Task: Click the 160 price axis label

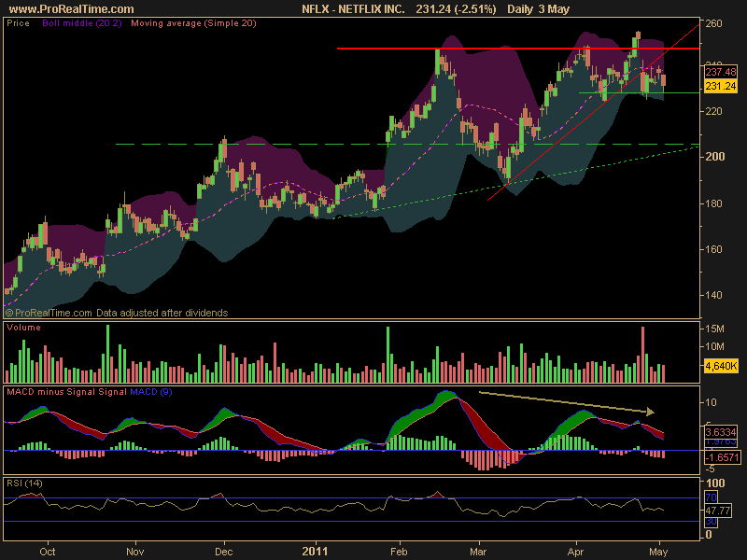Action: click(x=713, y=249)
